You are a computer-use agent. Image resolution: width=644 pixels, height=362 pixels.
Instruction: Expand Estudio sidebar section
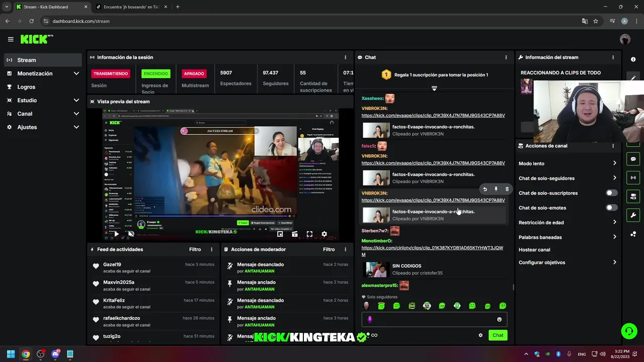43,100
